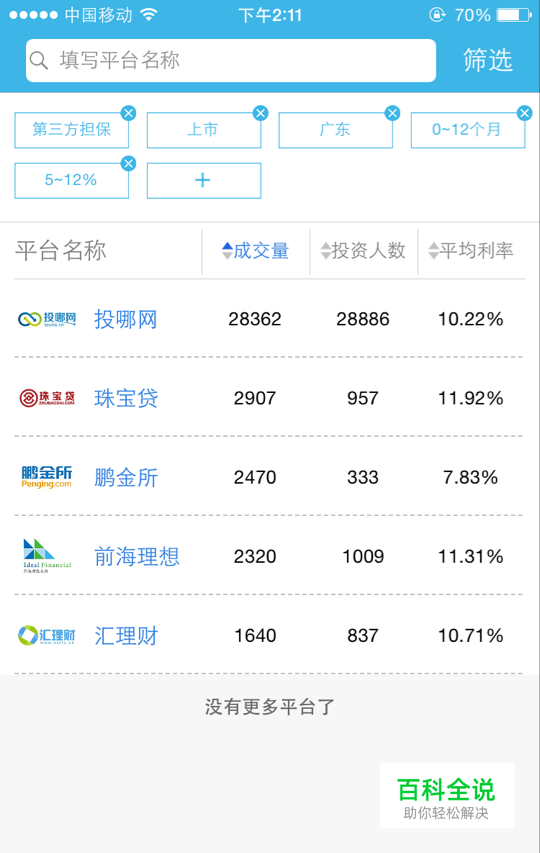This screenshot has height=853, width=540.
Task: Tap the 百科全说 banner
Action: pos(447,795)
